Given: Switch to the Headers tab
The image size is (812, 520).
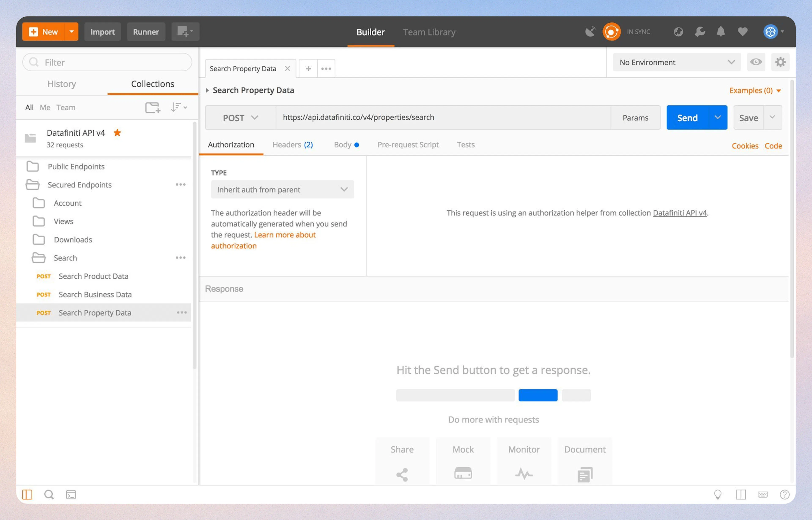Looking at the screenshot, I should click(x=292, y=144).
